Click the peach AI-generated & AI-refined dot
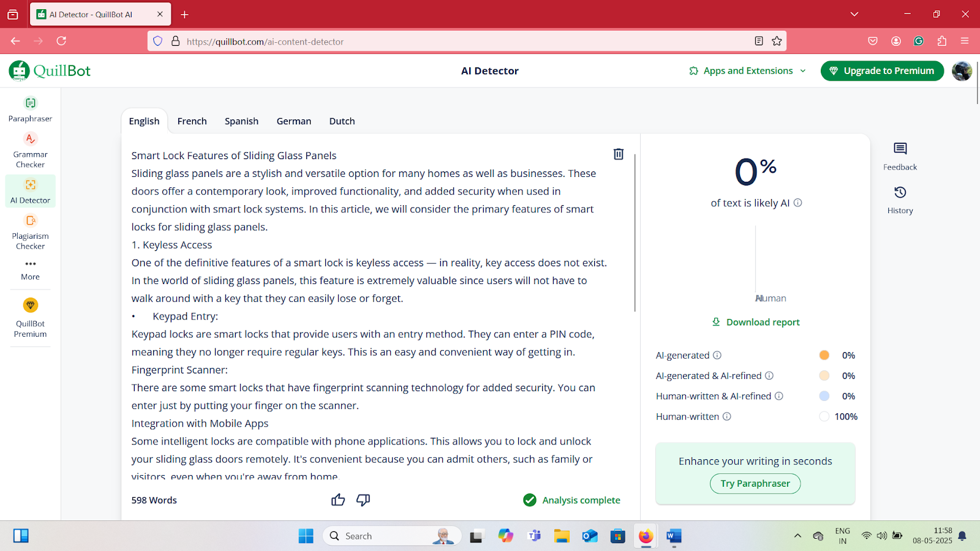Viewport: 980px width, 551px height. [824, 375]
